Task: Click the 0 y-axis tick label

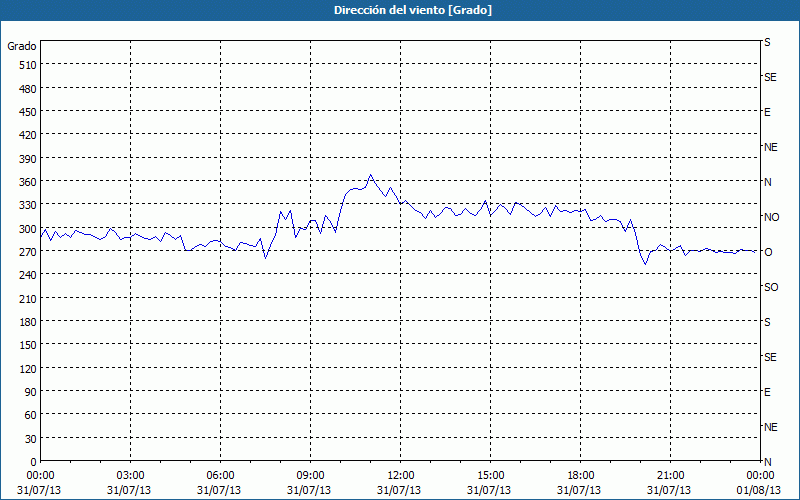Action: (34, 462)
